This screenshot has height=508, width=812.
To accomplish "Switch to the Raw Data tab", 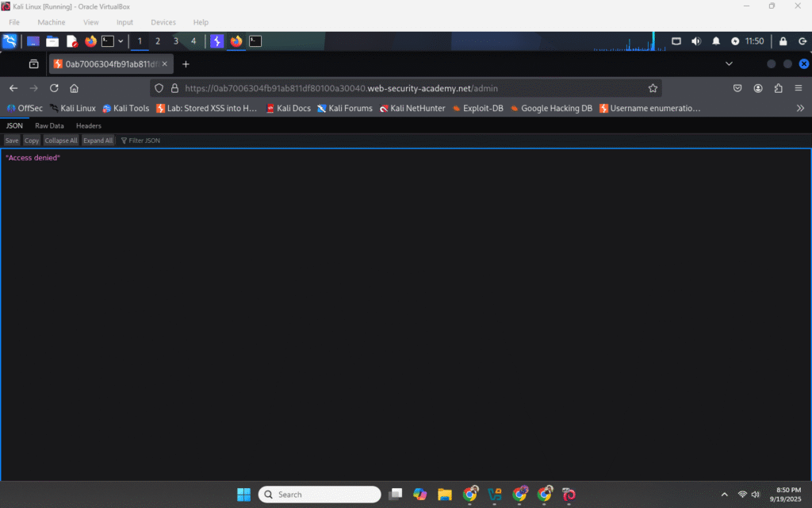I will pos(49,125).
